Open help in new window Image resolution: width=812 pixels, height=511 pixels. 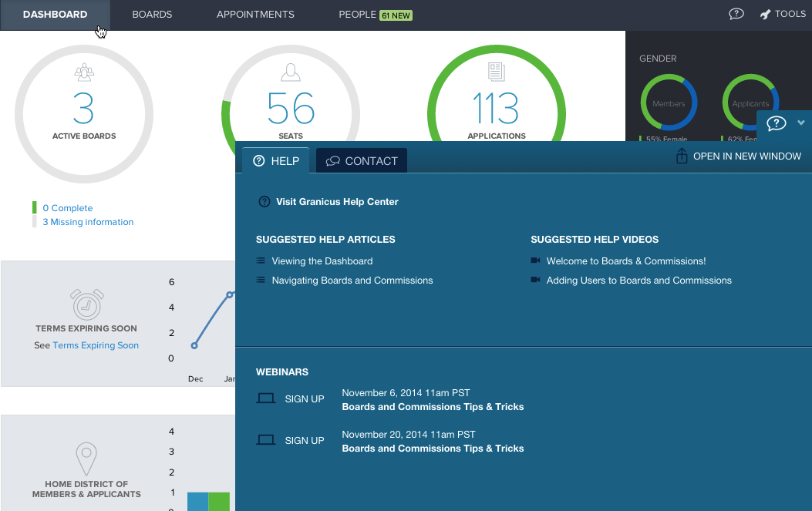pos(739,156)
